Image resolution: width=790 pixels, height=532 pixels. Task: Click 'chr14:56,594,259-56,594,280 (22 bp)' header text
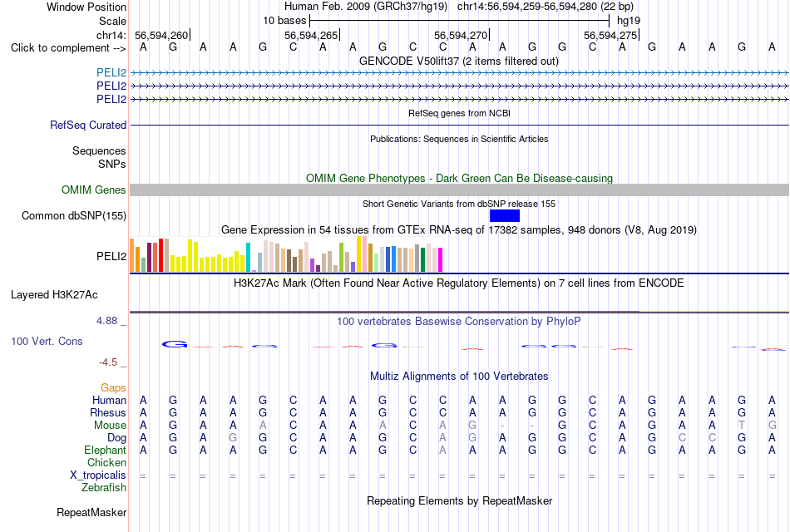point(546,7)
